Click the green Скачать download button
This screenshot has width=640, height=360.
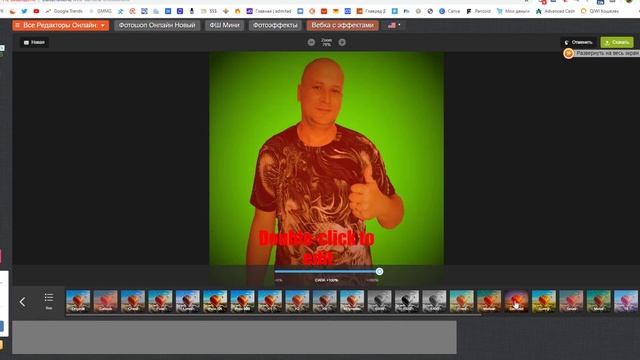617,42
